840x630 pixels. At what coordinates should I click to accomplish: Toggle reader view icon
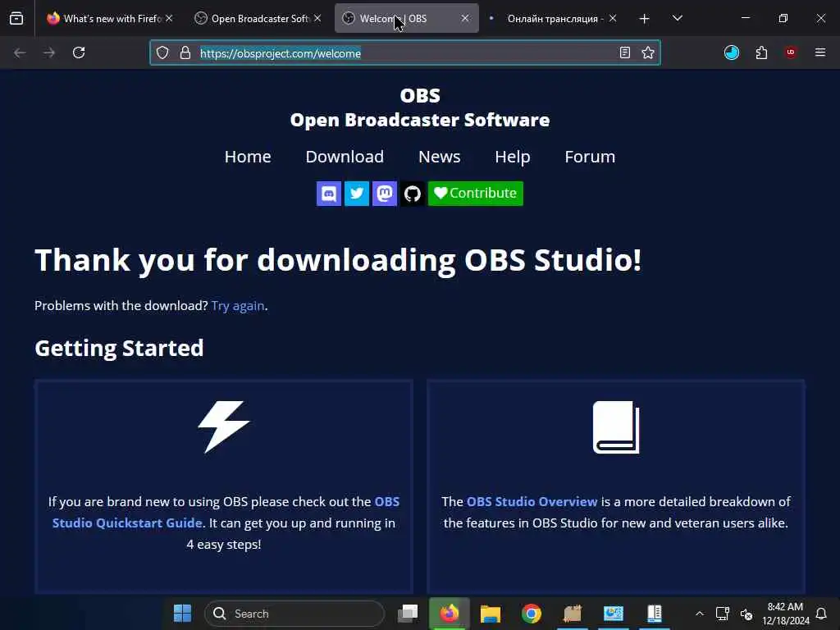point(624,52)
